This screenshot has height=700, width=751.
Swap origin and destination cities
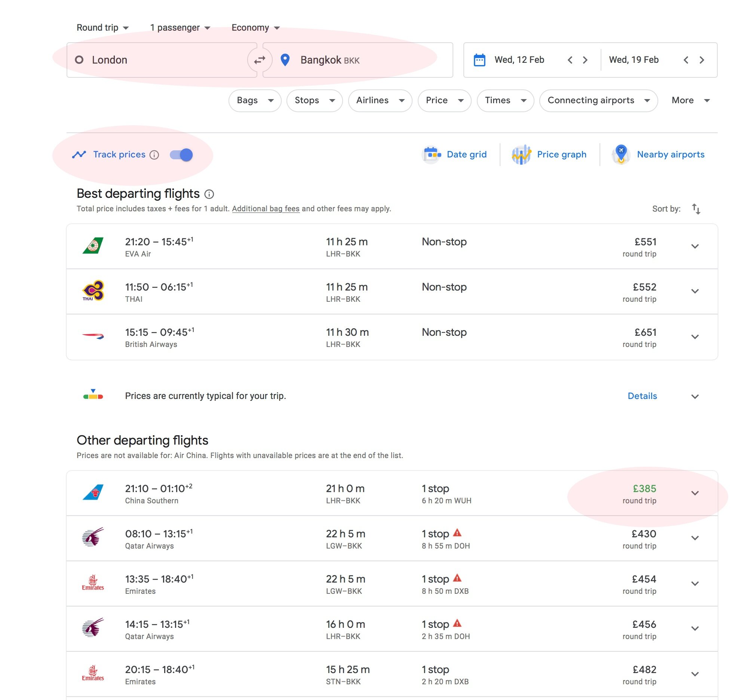260,60
